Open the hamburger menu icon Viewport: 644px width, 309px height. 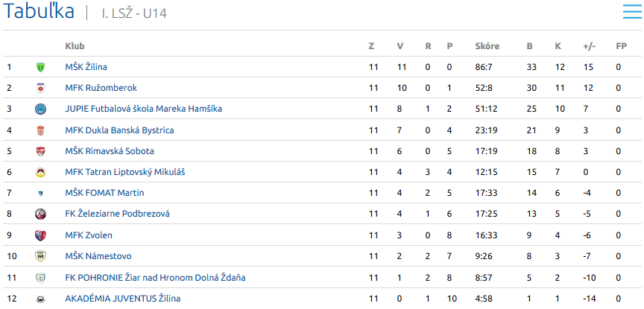coord(632,11)
